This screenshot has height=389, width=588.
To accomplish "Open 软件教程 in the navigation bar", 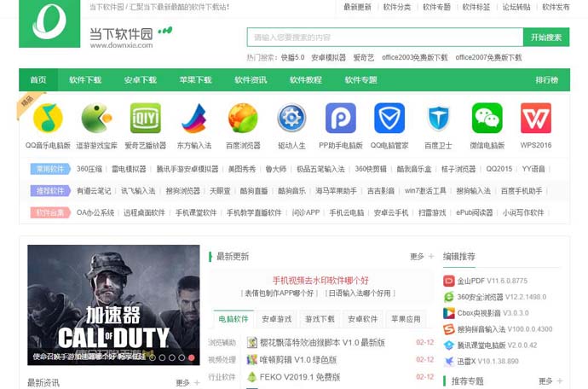I will click(306, 80).
